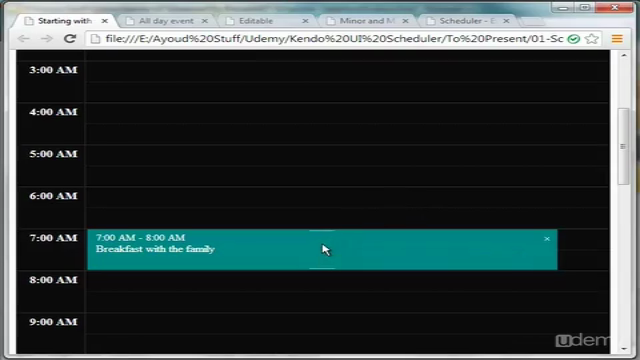
Task: Click the 9:00 AM time label
Action: 53,322
